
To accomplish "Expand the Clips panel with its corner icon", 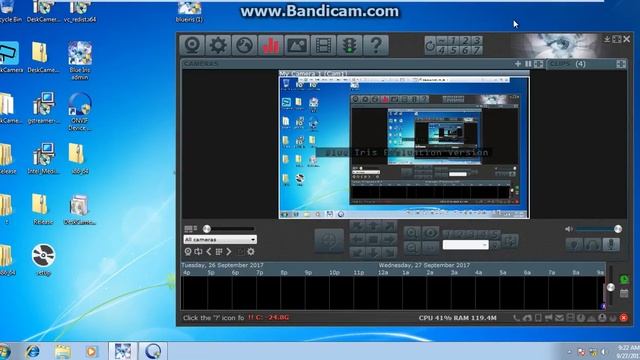I will coord(620,64).
